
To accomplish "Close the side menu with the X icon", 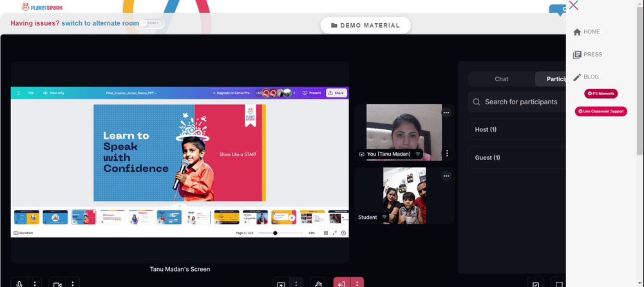I will pos(574,5).
